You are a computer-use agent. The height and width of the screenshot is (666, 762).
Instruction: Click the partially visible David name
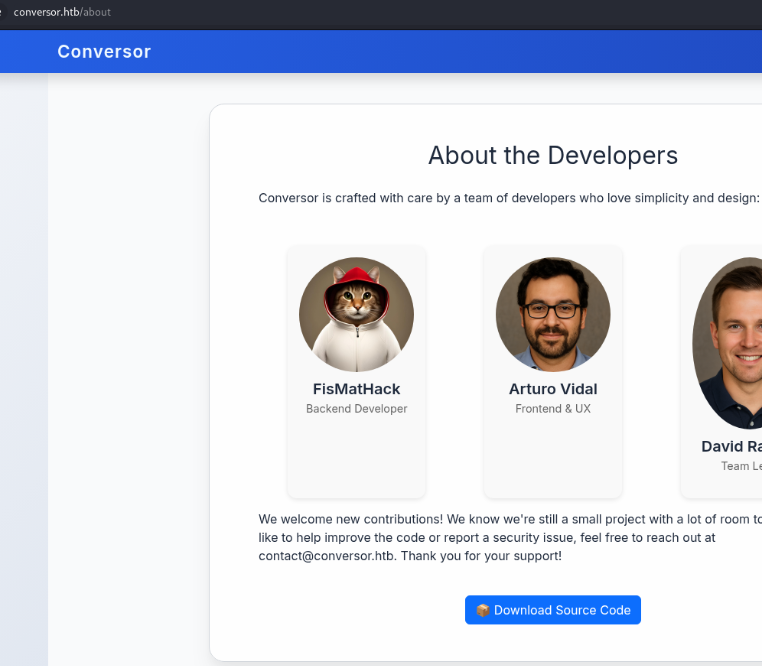pos(731,446)
